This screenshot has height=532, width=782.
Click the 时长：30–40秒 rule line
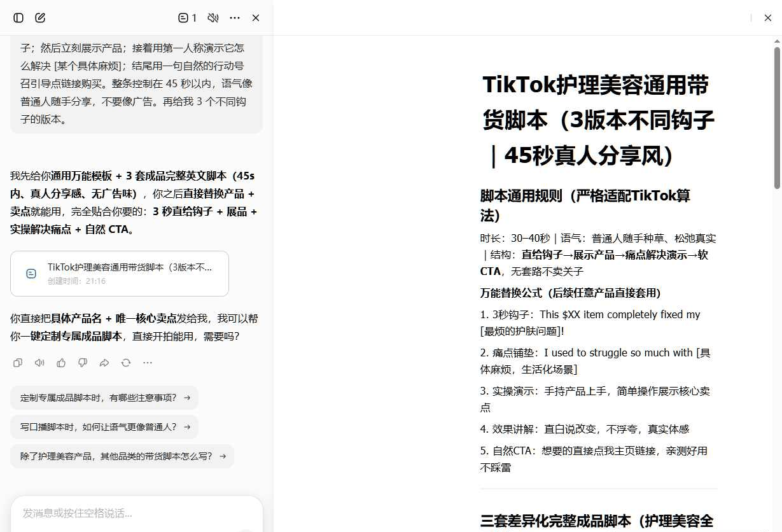598,255
